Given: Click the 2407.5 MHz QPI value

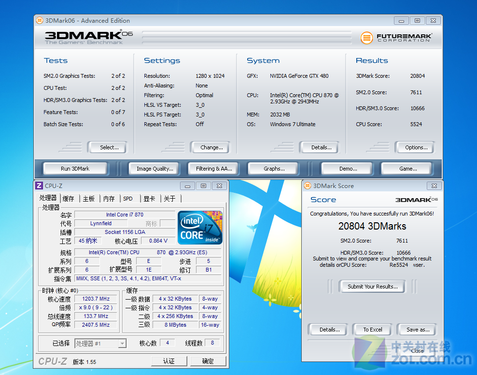Looking at the screenshot, I should [x=96, y=325].
